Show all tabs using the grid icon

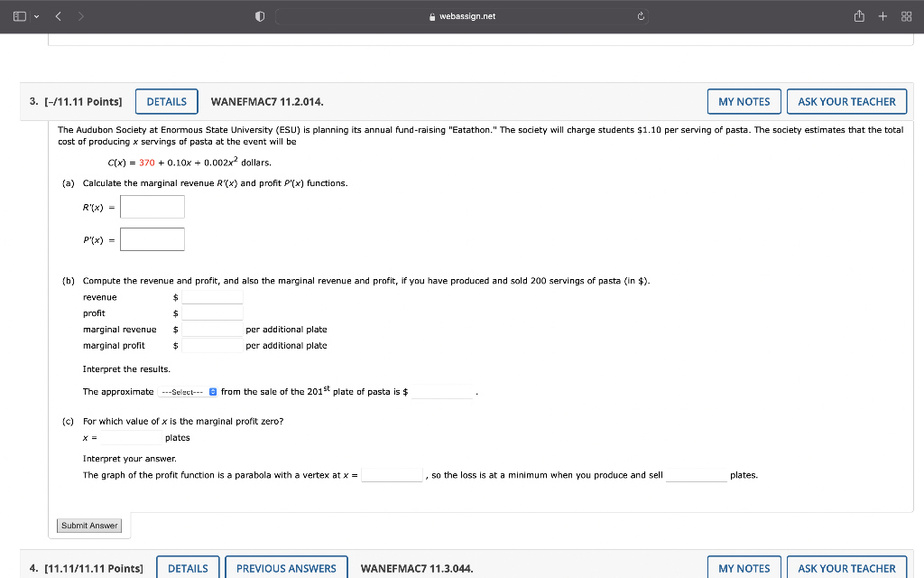click(x=905, y=15)
